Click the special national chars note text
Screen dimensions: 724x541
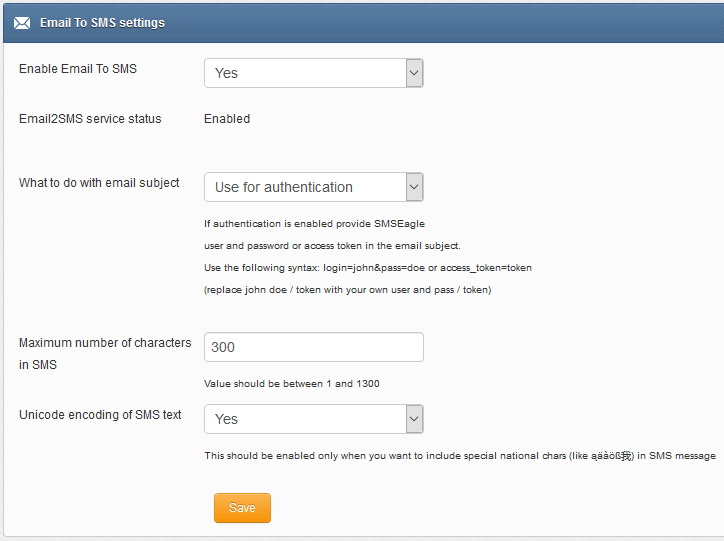460,456
